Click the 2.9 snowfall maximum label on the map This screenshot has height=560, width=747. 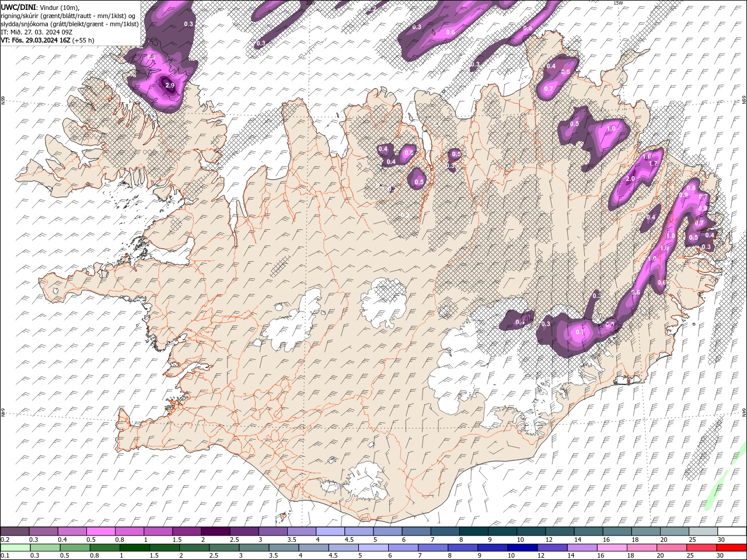(x=170, y=85)
